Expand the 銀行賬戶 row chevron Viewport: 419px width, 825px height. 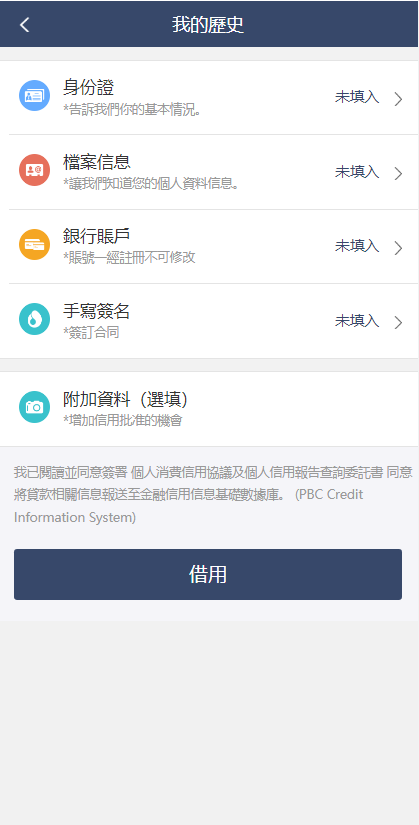tap(398, 248)
